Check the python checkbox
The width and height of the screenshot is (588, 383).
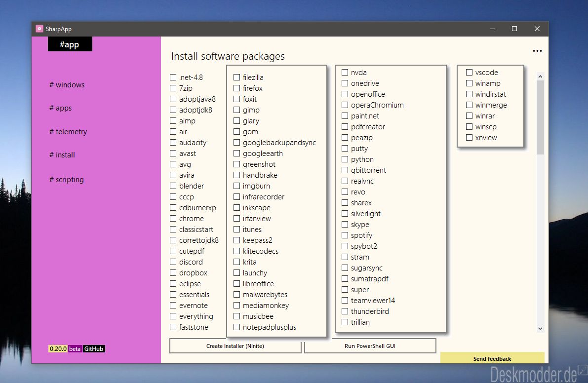345,159
